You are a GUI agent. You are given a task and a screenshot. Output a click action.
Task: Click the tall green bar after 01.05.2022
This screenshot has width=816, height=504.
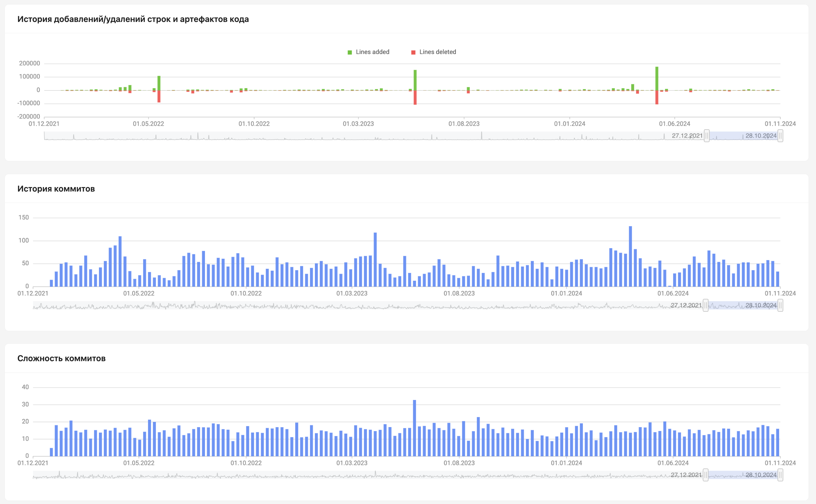[x=159, y=83]
